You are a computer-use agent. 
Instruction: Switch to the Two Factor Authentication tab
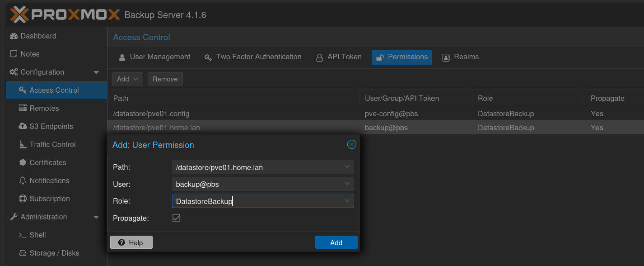253,57
